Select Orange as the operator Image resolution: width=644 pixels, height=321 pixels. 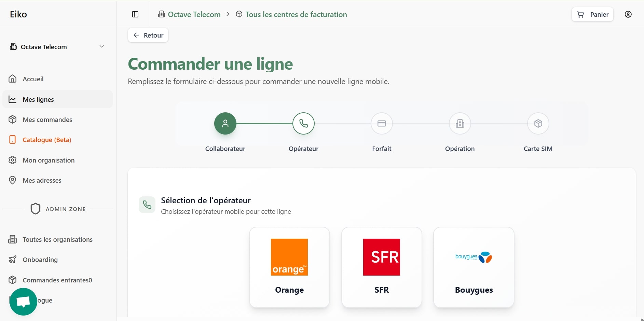289,267
